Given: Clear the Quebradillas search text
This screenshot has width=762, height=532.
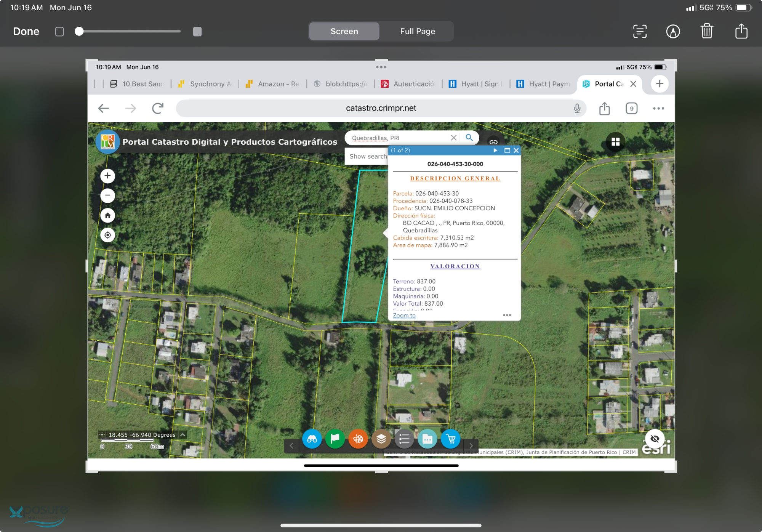Looking at the screenshot, I should [453, 138].
